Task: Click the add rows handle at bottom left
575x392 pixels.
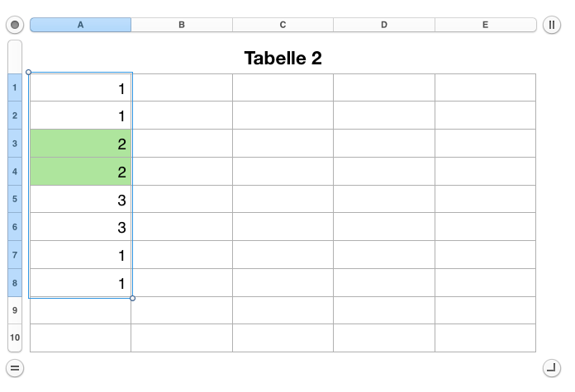Action: (x=15, y=367)
